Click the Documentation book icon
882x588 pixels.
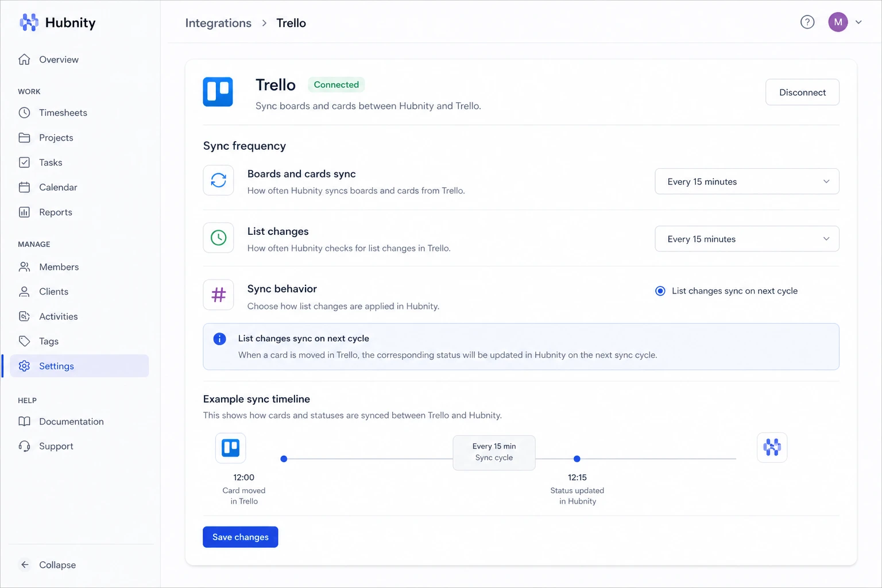point(24,421)
